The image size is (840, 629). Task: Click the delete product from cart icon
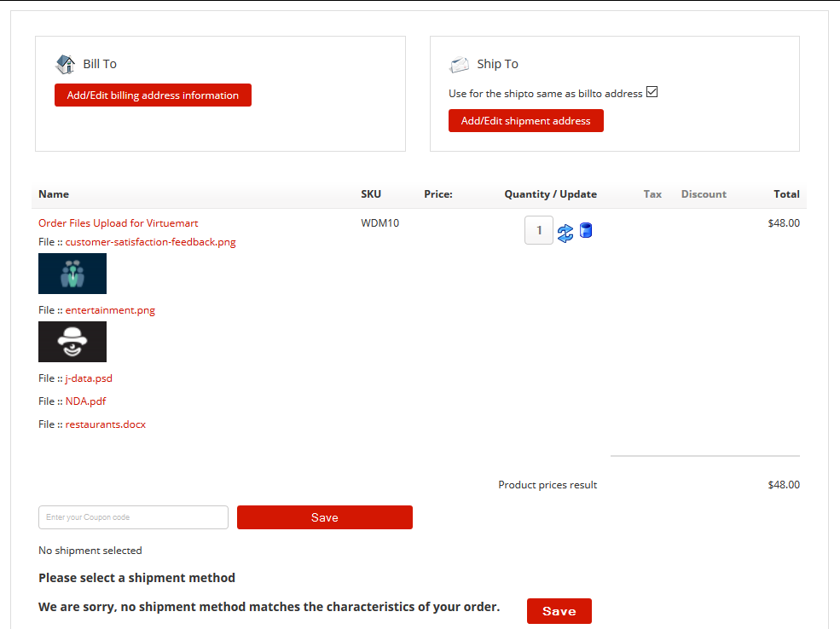(x=586, y=230)
